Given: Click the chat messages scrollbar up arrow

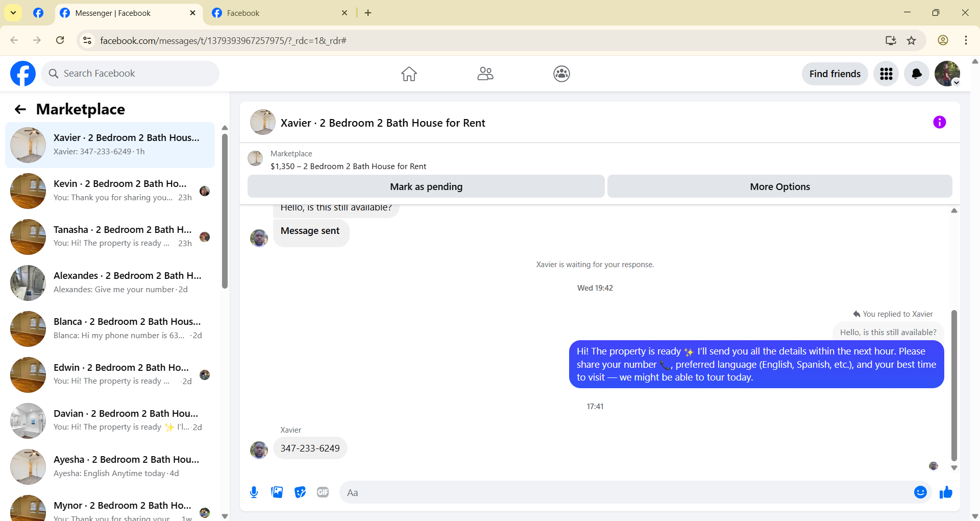Looking at the screenshot, I should click(954, 210).
